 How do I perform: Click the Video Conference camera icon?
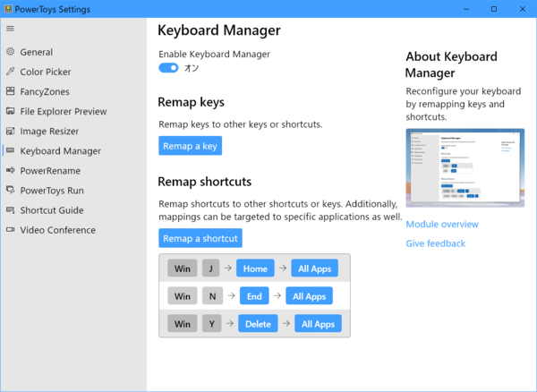pyautogui.click(x=10, y=229)
